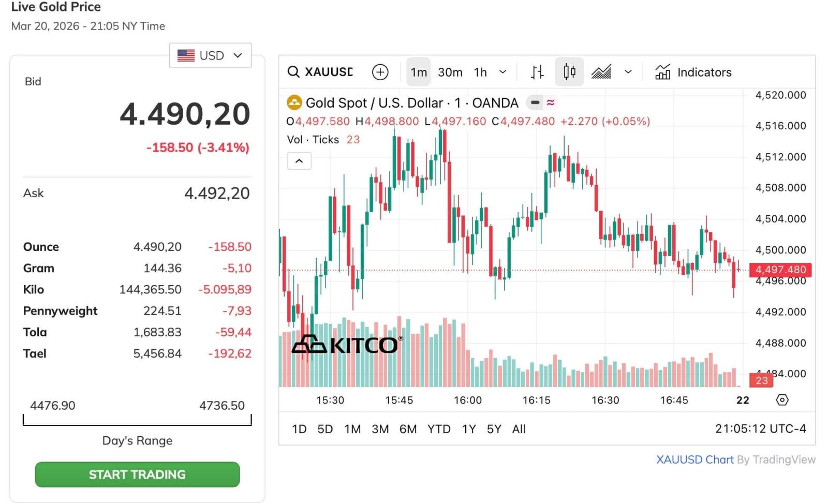The height and width of the screenshot is (504, 828).
Task: Toggle the 30m timeframe button
Action: 450,72
